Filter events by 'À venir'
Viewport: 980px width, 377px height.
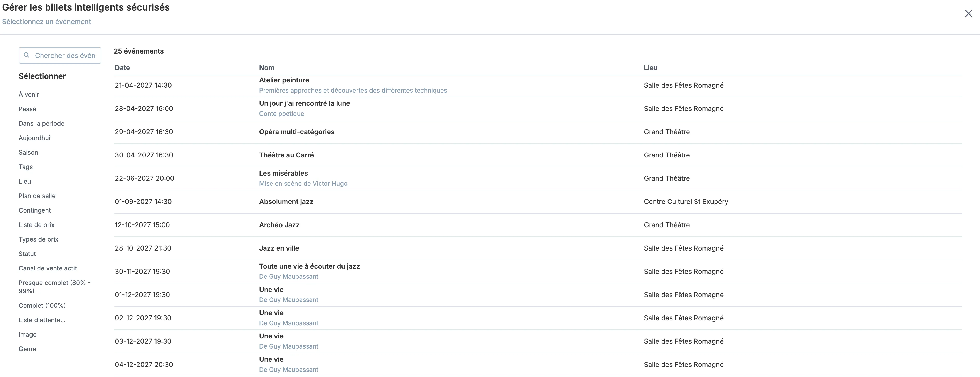[29, 95]
